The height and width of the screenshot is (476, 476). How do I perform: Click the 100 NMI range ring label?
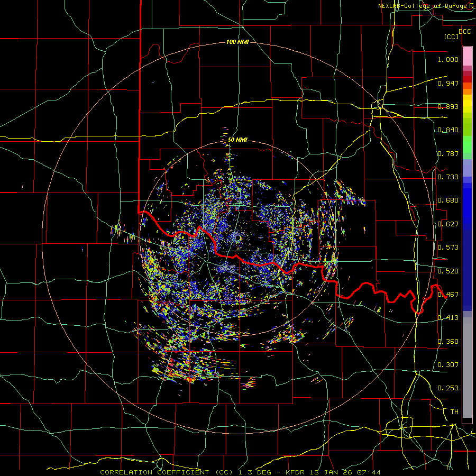(x=237, y=42)
